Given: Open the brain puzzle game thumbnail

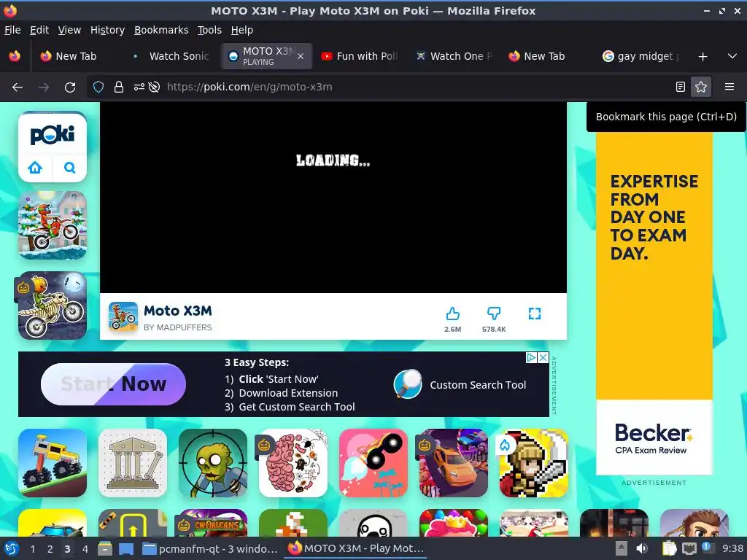Looking at the screenshot, I should tap(293, 463).
